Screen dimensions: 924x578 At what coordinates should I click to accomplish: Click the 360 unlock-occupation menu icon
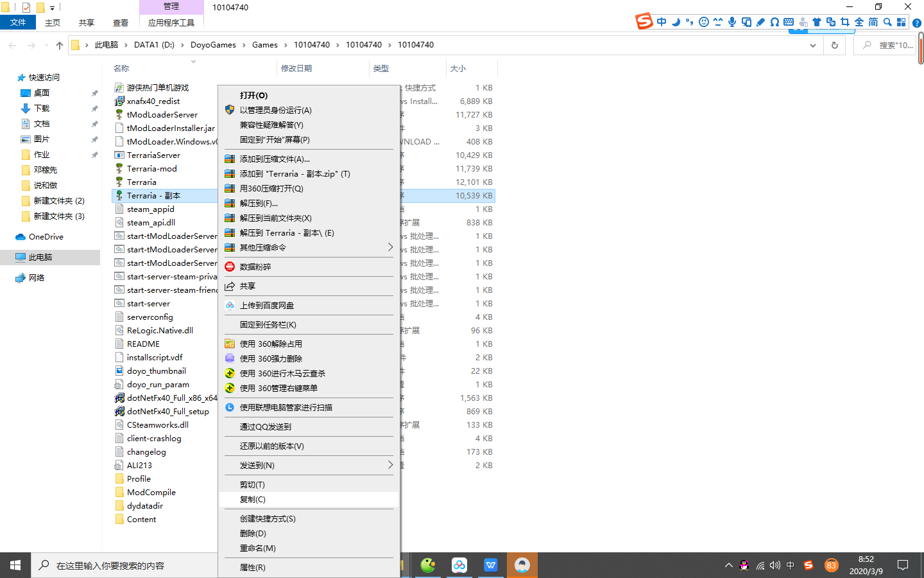point(230,344)
